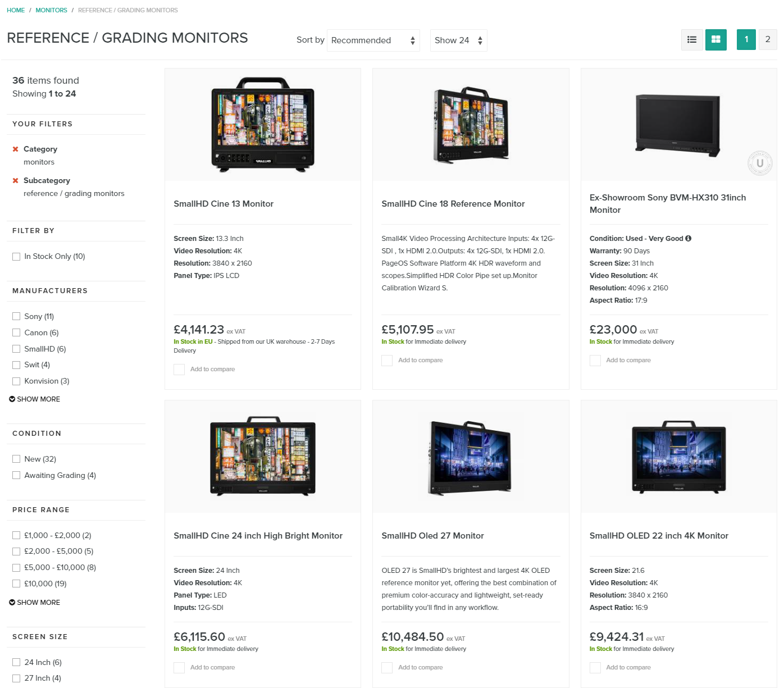Click the SmallHD Cine 13 product image
The width and height of the screenshot is (784, 688).
coord(263,124)
